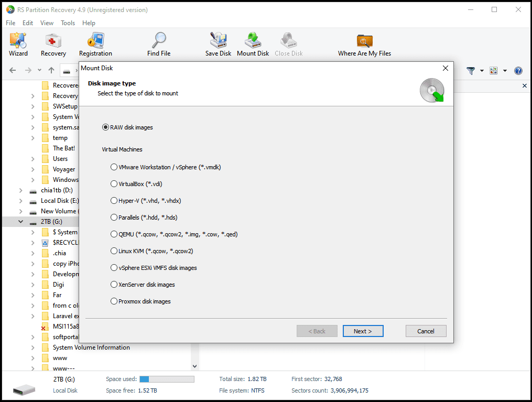Select the Digi folder in tree
This screenshot has width=532, height=402.
pos(58,285)
